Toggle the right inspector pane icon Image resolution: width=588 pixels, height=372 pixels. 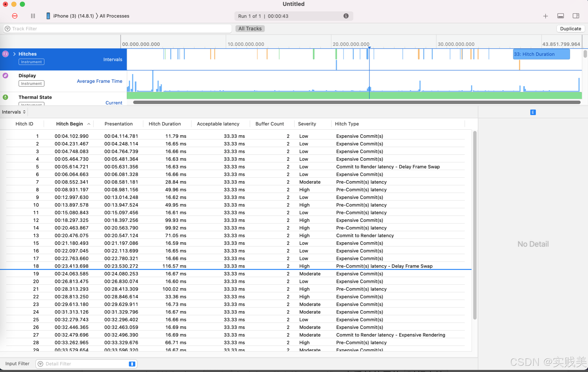(576, 16)
